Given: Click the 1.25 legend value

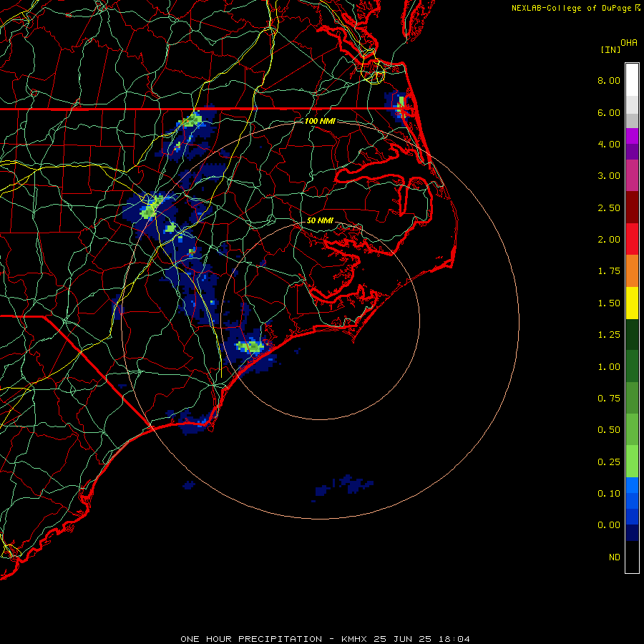Looking at the screenshot, I should 609,335.
